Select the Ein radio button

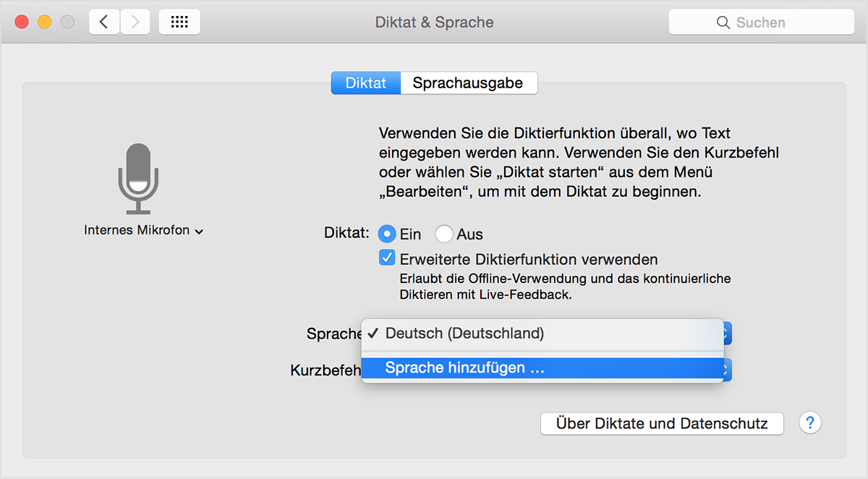point(388,234)
